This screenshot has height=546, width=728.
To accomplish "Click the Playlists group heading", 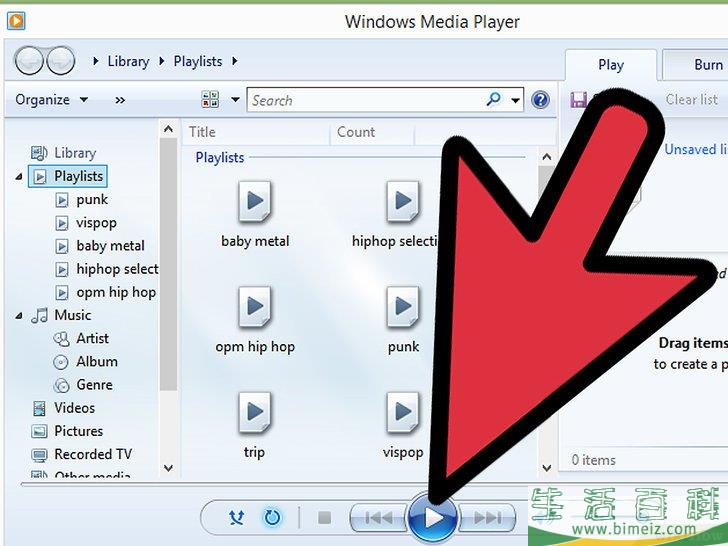I will point(220,157).
